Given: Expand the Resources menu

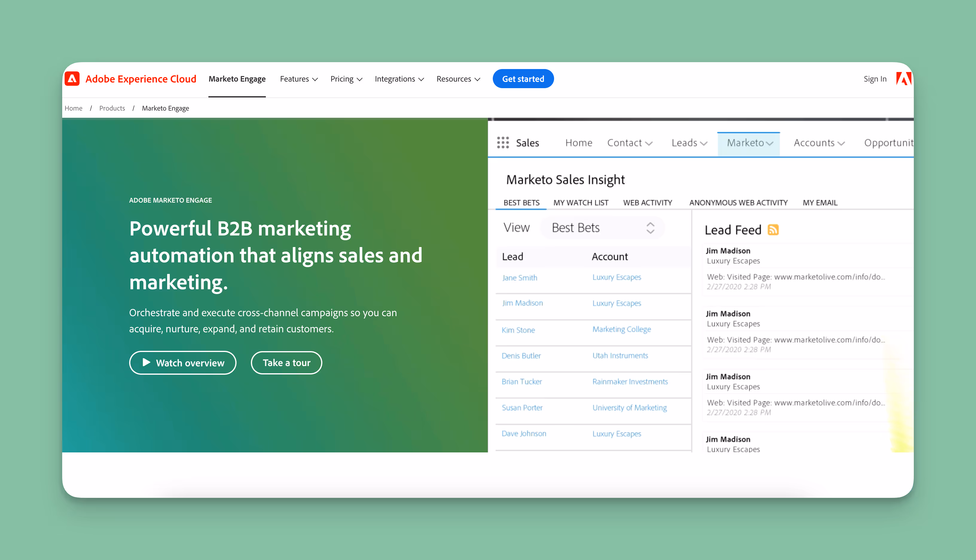Looking at the screenshot, I should (458, 79).
